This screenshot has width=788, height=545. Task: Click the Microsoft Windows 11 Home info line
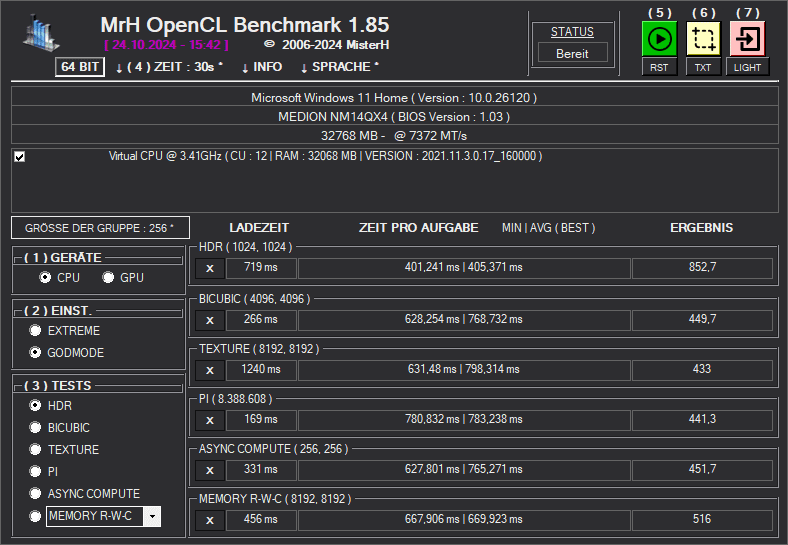tap(395, 98)
